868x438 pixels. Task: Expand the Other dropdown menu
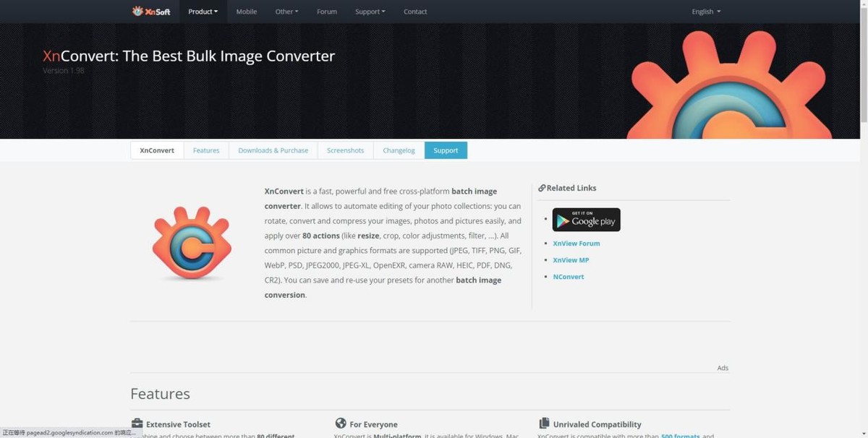[286, 12]
